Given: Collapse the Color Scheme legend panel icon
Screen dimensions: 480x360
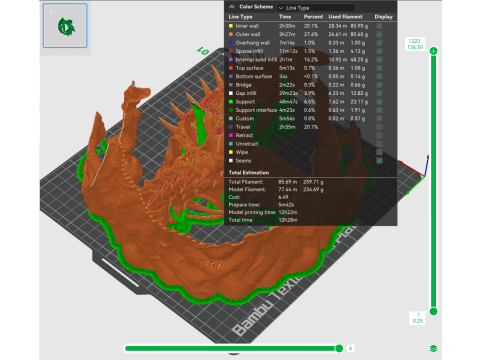Looking at the screenshot, I should click(x=232, y=7).
